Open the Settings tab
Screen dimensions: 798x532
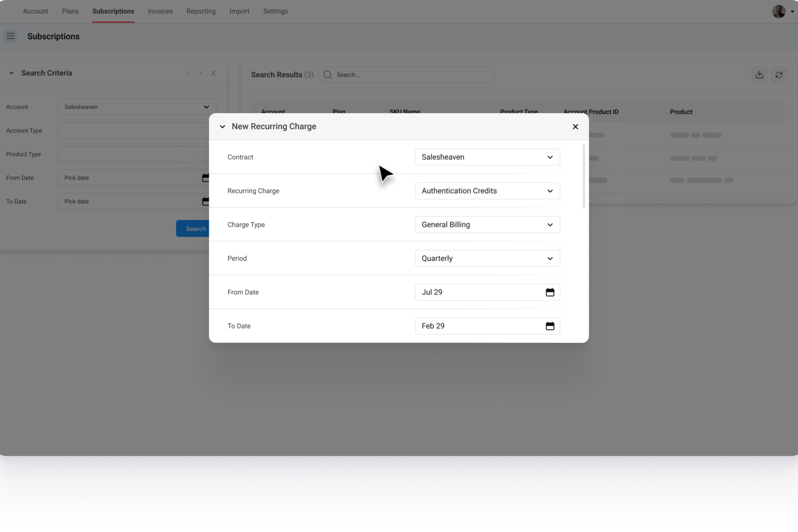pos(276,11)
